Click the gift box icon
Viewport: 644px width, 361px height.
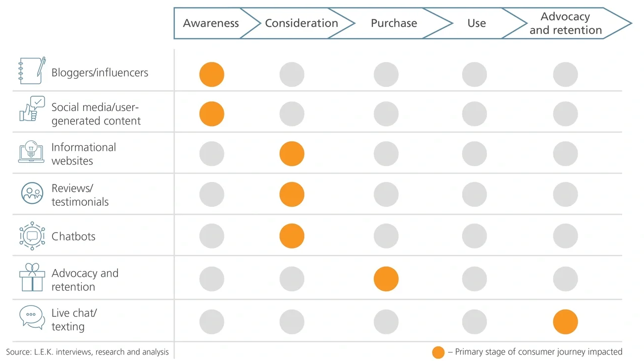click(32, 277)
